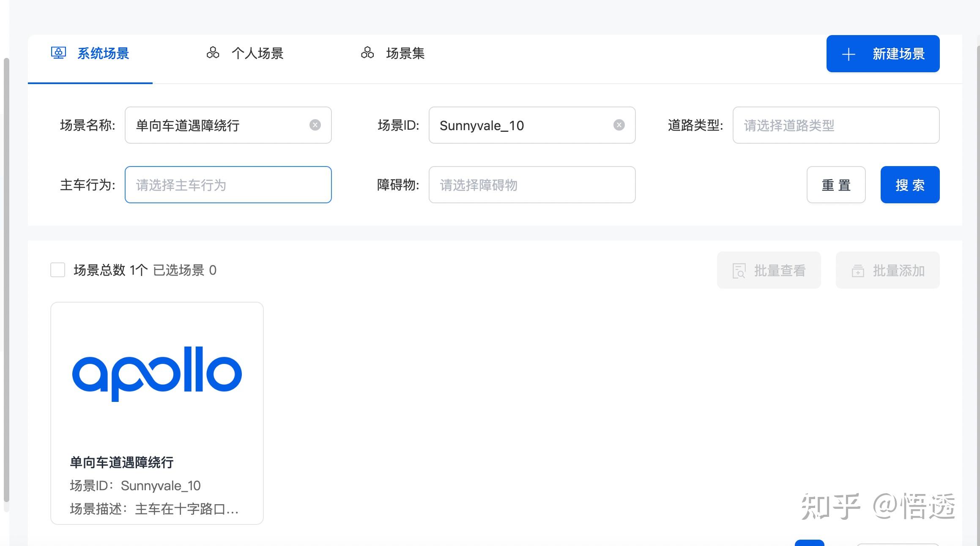This screenshot has height=546, width=980.
Task: Click the 批量添加 add-box icon
Action: 858,271
